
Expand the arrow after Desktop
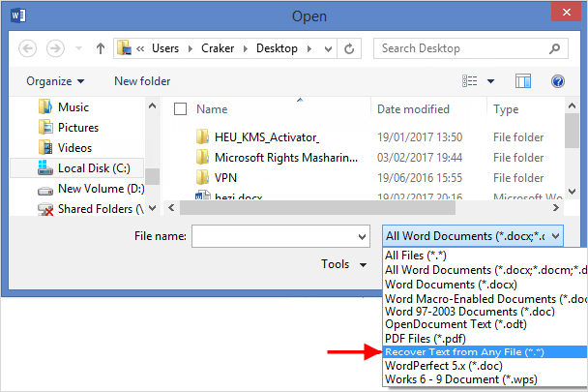309,48
